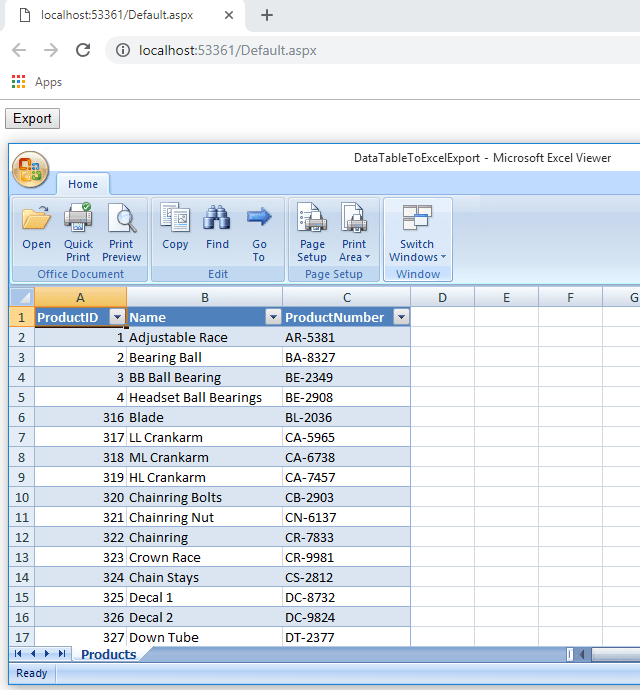Select column C header
The image size is (640, 698).
[347, 297]
